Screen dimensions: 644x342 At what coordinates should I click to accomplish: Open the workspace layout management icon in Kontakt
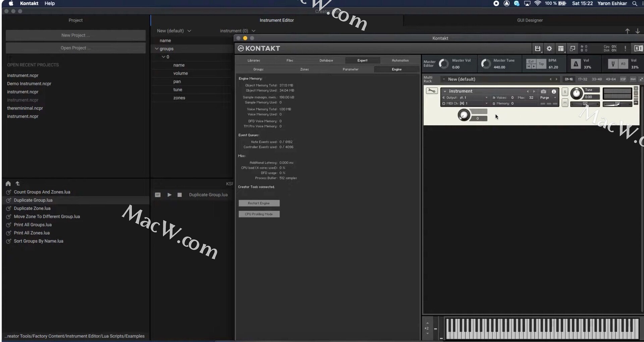(x=561, y=49)
